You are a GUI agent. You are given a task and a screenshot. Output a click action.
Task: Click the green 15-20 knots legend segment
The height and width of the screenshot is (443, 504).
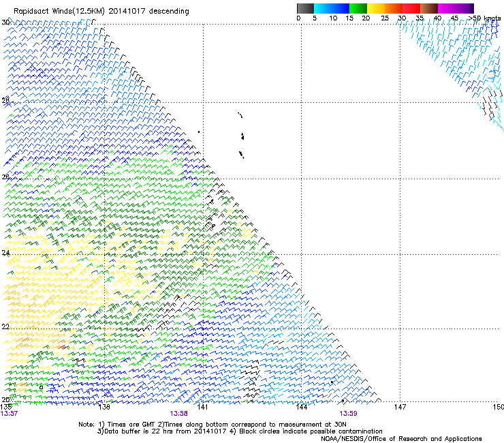(358, 8)
